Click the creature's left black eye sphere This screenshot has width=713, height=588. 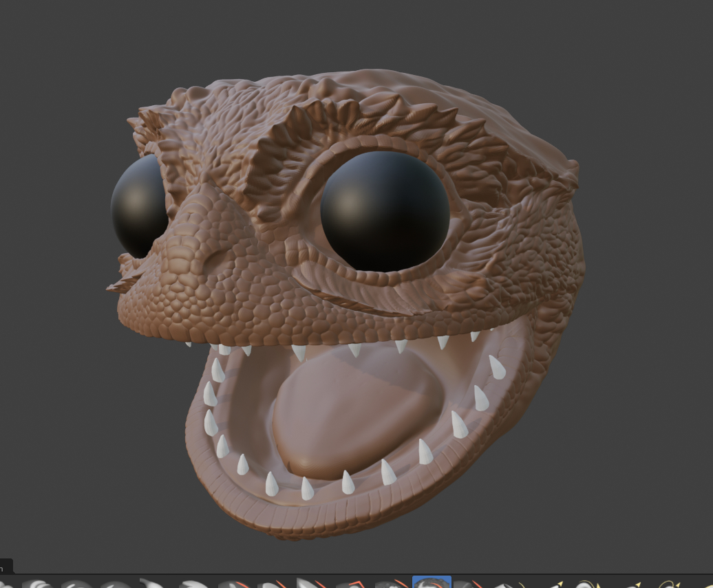[x=138, y=206]
